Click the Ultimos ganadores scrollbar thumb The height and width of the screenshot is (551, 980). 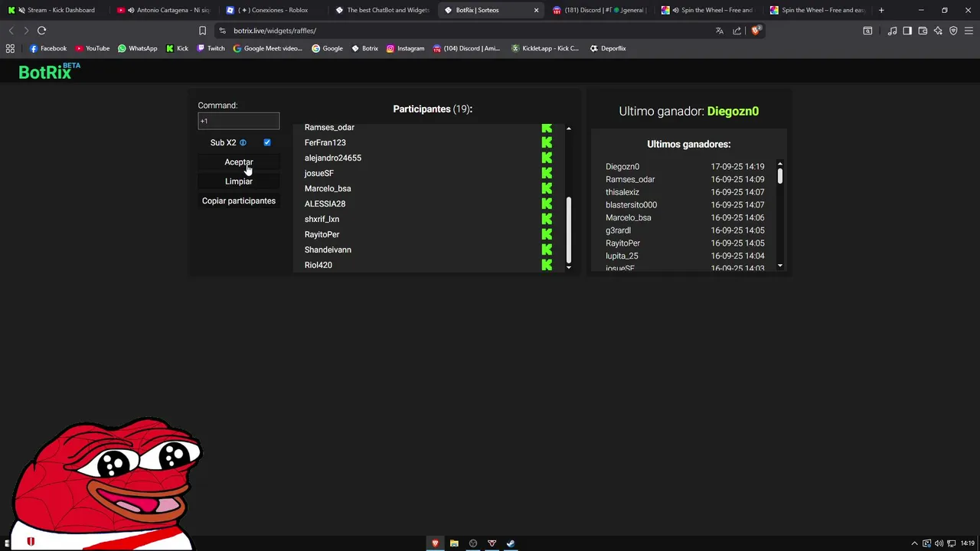780,175
